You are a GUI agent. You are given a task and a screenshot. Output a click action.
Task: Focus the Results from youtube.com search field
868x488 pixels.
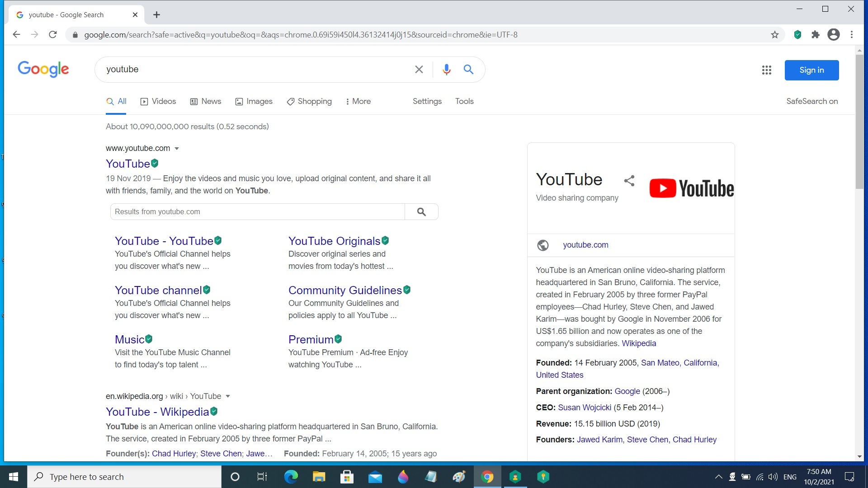258,212
